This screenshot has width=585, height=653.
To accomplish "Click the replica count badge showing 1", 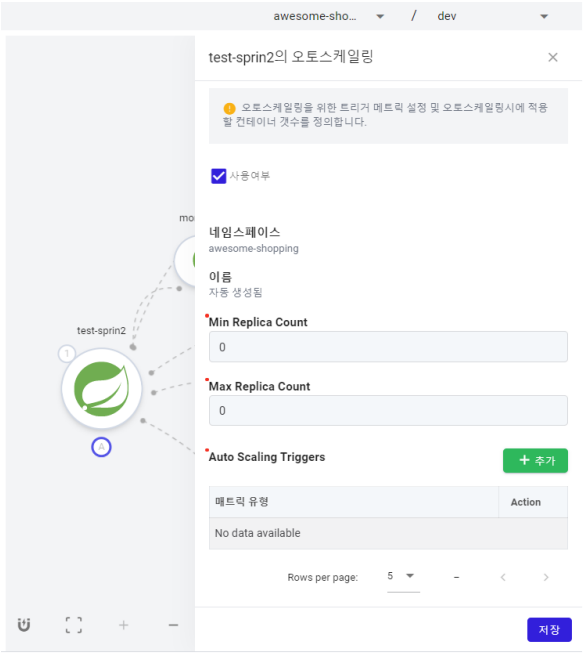I will [67, 354].
